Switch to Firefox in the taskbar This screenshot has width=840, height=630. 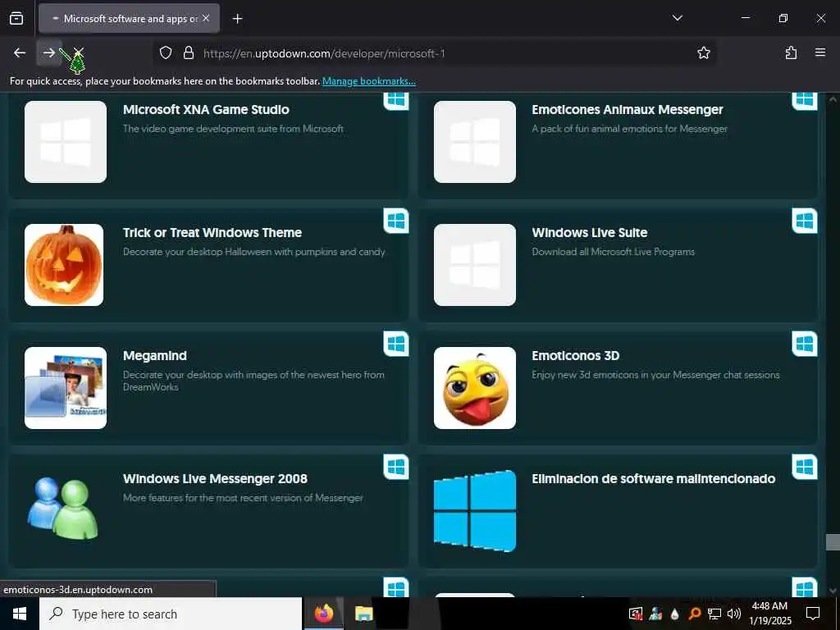[323, 614]
